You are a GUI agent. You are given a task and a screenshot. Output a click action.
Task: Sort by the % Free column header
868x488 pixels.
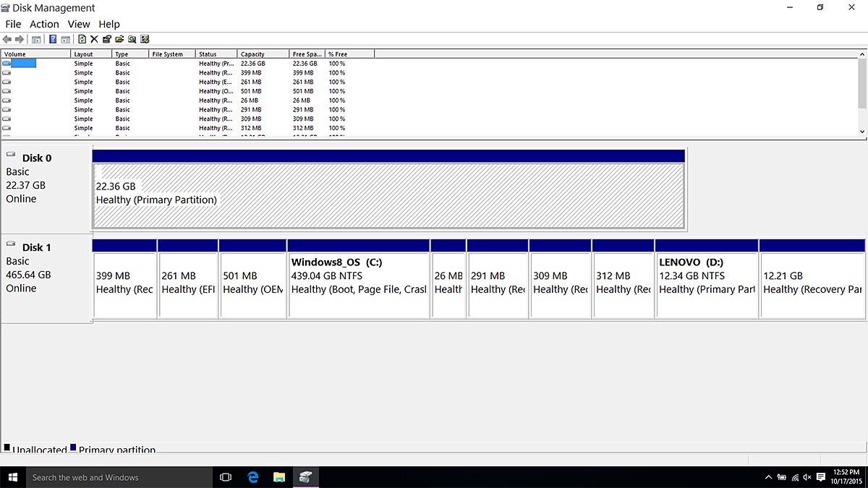[349, 54]
